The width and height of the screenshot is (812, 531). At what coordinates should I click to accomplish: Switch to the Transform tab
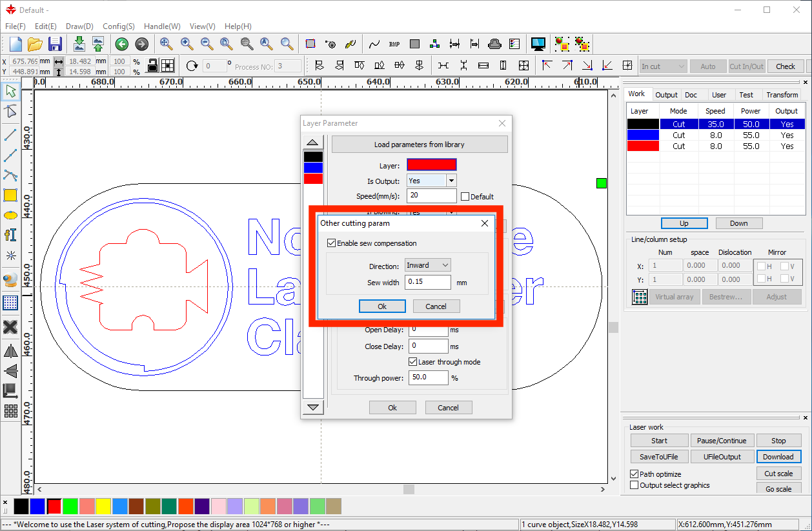pos(782,95)
